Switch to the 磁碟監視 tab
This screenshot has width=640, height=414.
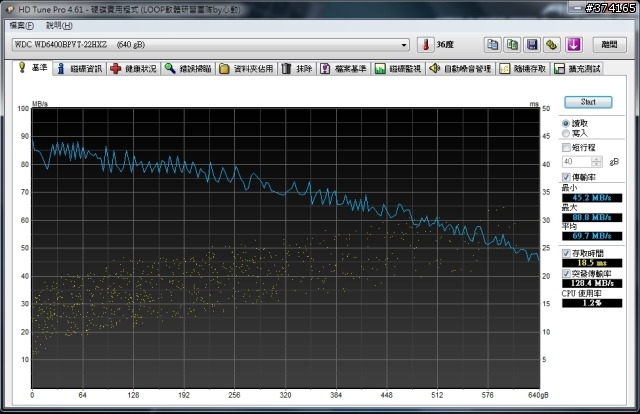click(398, 69)
